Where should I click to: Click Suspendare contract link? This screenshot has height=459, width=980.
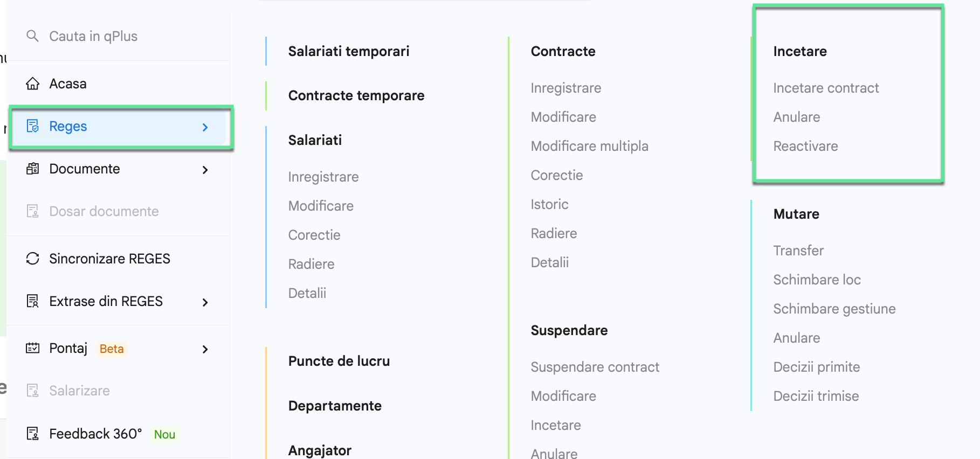pos(595,367)
